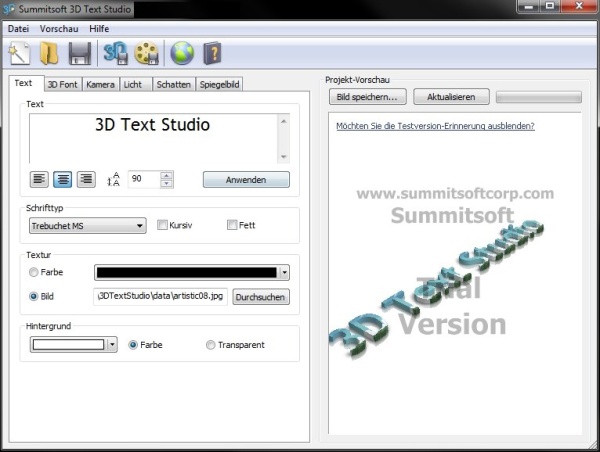Click the Anwenden button
Screen dimensions: 600x452
coord(246,179)
